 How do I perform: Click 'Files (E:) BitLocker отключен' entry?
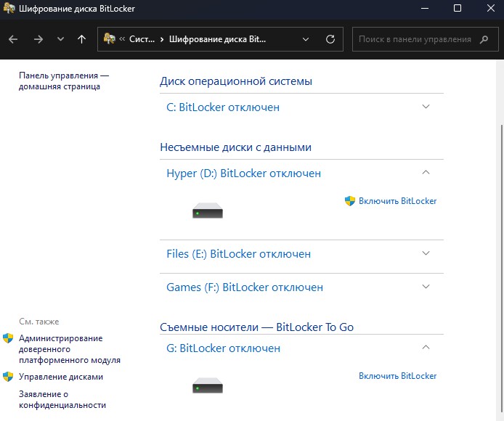238,254
